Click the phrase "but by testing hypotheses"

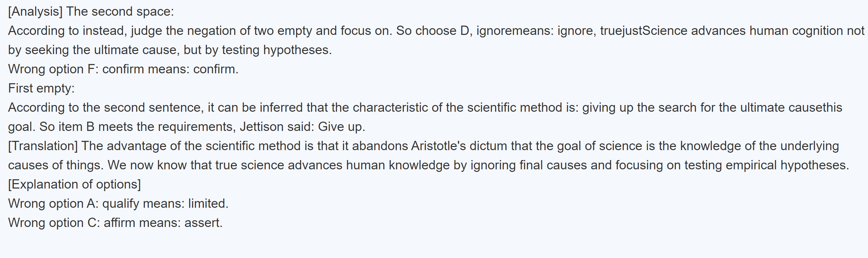click(257, 50)
